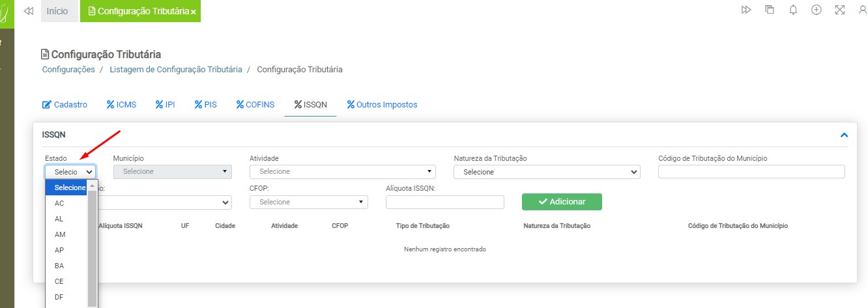This screenshot has width=868, height=308.
Task: Open the user profile icon
Action: tap(862, 10)
